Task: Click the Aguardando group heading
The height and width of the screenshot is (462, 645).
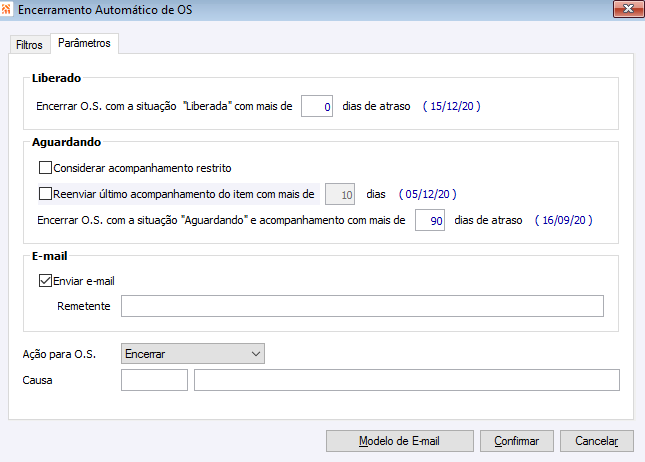Action: pyautogui.click(x=66, y=142)
